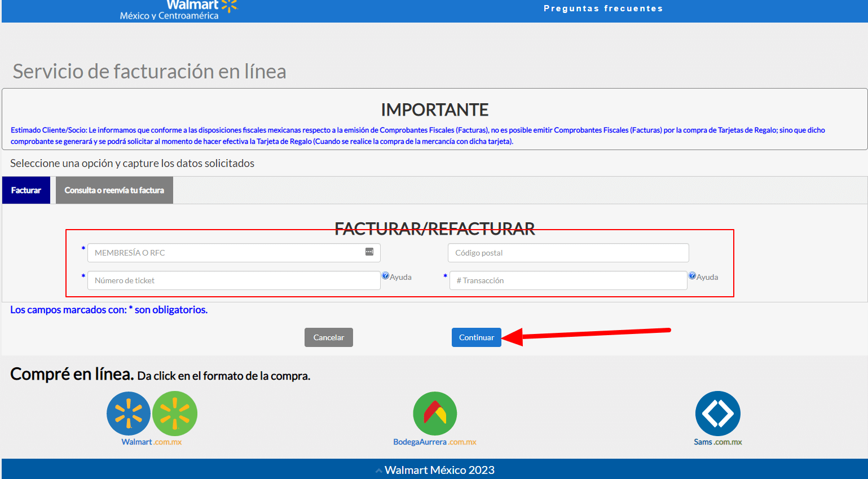This screenshot has height=479, width=868.
Task: Select the green Walmart spark icon
Action: coord(174,414)
